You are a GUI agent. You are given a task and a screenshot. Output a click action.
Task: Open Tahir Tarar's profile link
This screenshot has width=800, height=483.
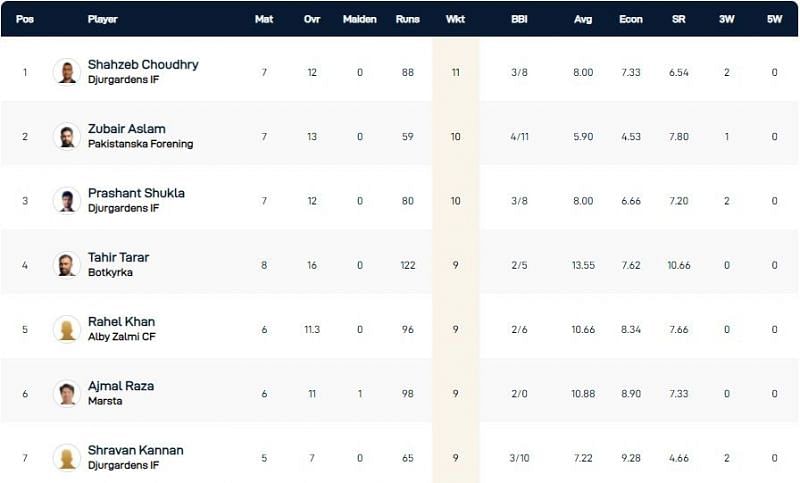pos(118,257)
